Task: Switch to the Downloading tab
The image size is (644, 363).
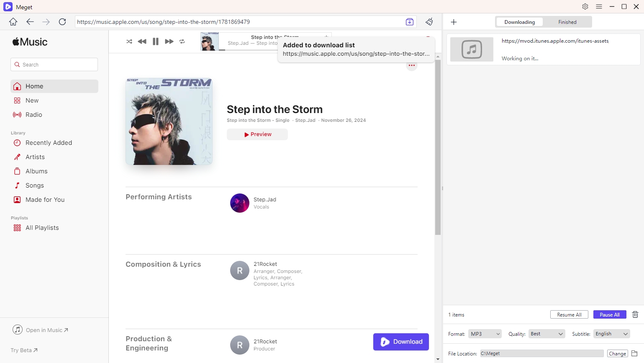Action: click(519, 22)
